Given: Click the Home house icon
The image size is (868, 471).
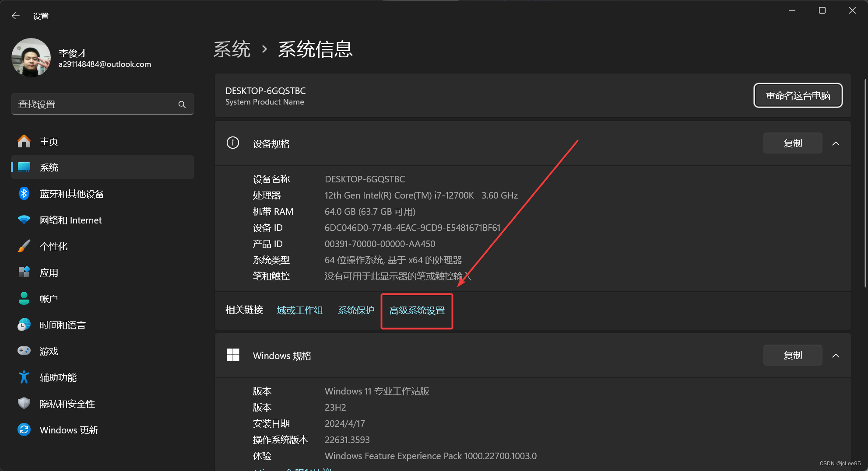Looking at the screenshot, I should pyautogui.click(x=24, y=141).
